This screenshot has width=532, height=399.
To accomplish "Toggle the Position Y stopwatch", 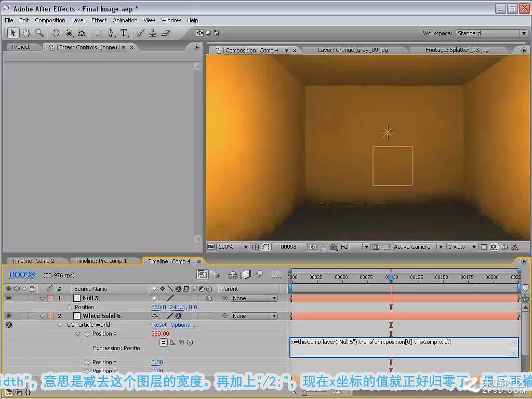I will coord(87,362).
